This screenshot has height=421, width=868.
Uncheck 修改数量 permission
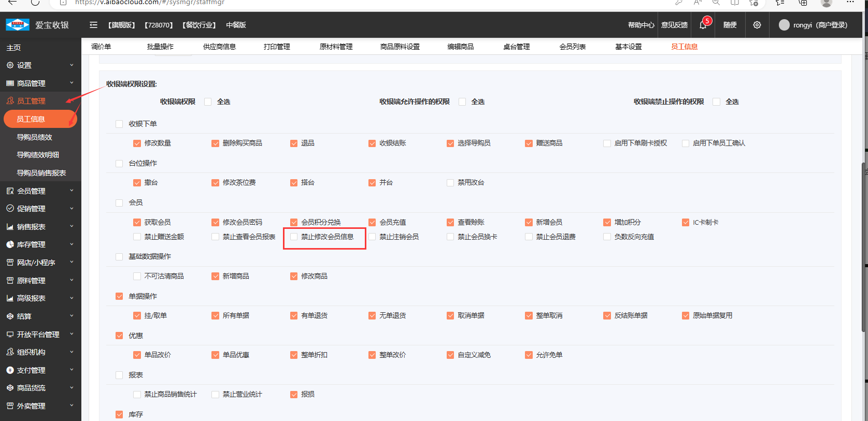point(137,143)
